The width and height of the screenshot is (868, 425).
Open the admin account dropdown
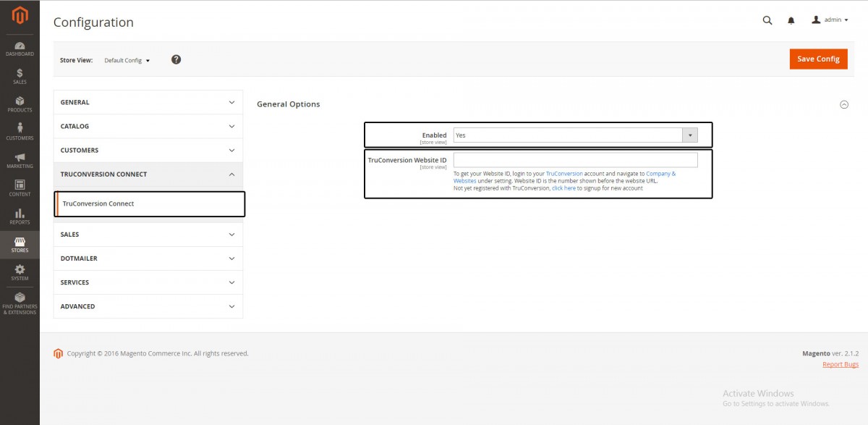click(830, 20)
